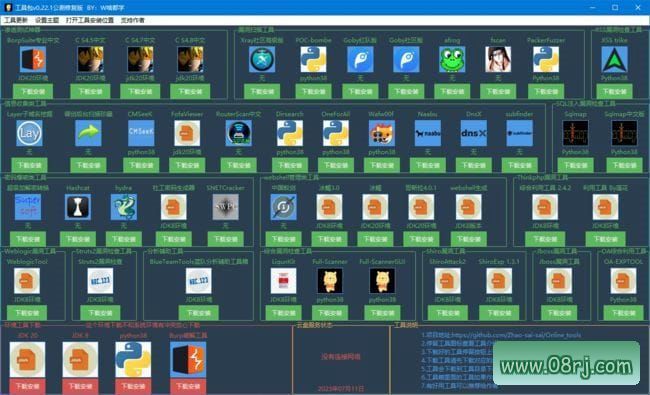The height and width of the screenshot is (395, 650).
Task: Click the DnsX icon
Action: 474,133
